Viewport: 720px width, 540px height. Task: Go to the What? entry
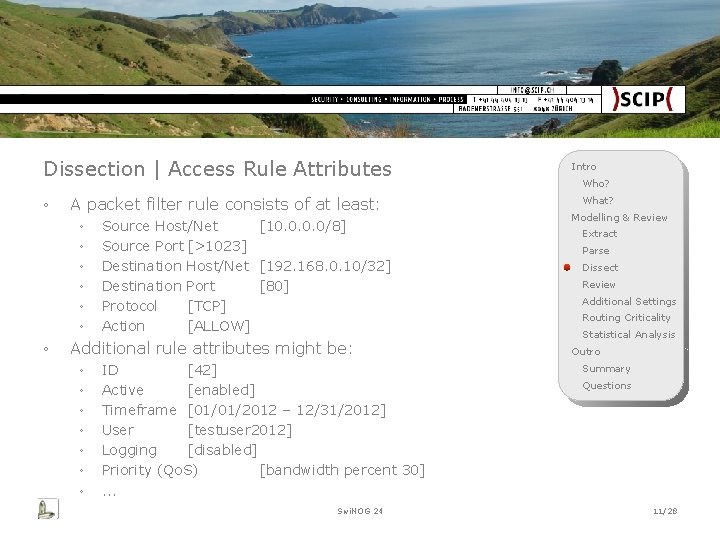coord(598,201)
